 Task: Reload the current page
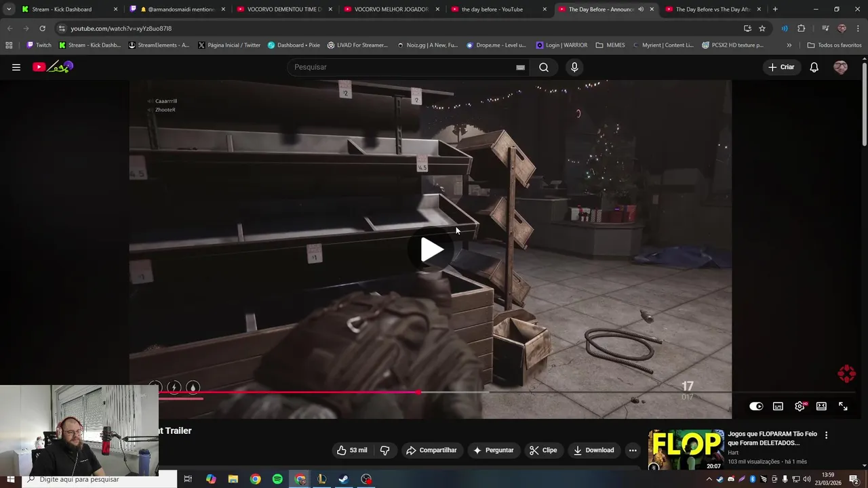point(42,28)
